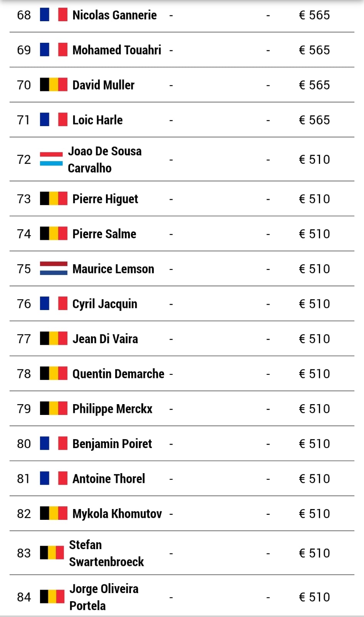Select player Quentin Demarche
Screen dimensions: 364x617
click(118, 374)
